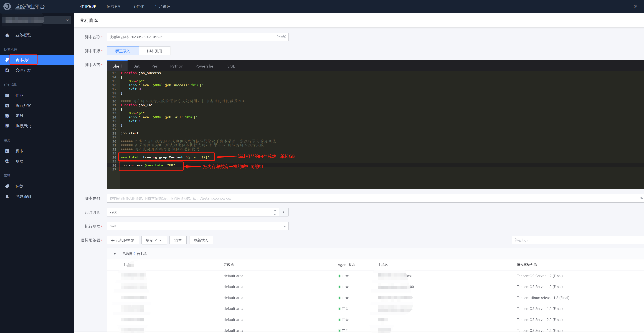Click the 云区域 column header
Image resolution: width=644 pixels, height=333 pixels.
(229, 265)
